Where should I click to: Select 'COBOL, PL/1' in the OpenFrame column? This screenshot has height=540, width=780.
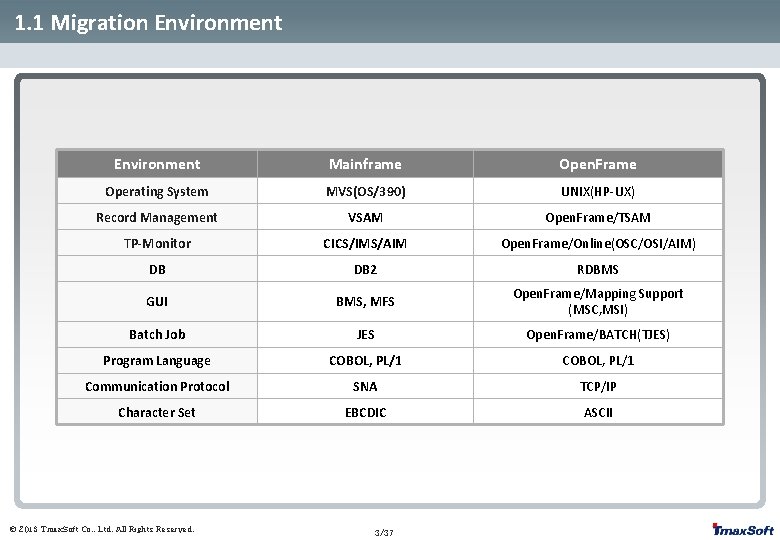[x=598, y=360]
